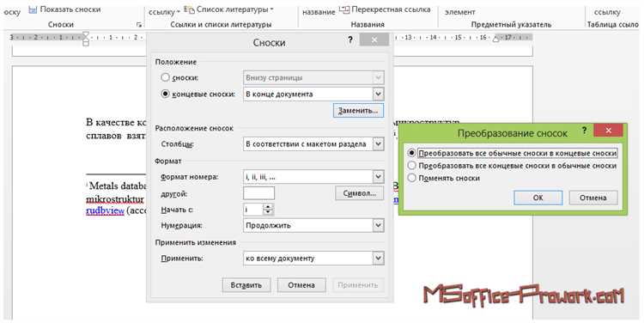644x323 pixels.
Task: Click help icon in Преобразование сносок dialog
Action: click(x=585, y=131)
